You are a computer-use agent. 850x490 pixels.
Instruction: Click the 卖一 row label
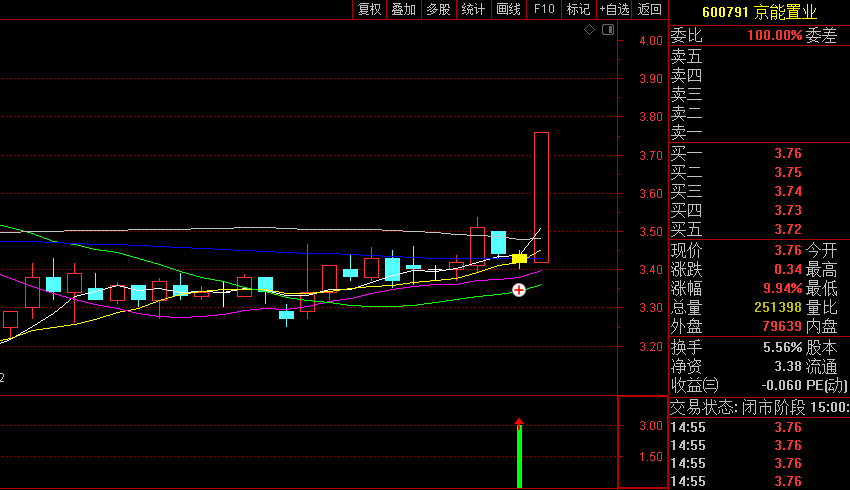(686, 133)
